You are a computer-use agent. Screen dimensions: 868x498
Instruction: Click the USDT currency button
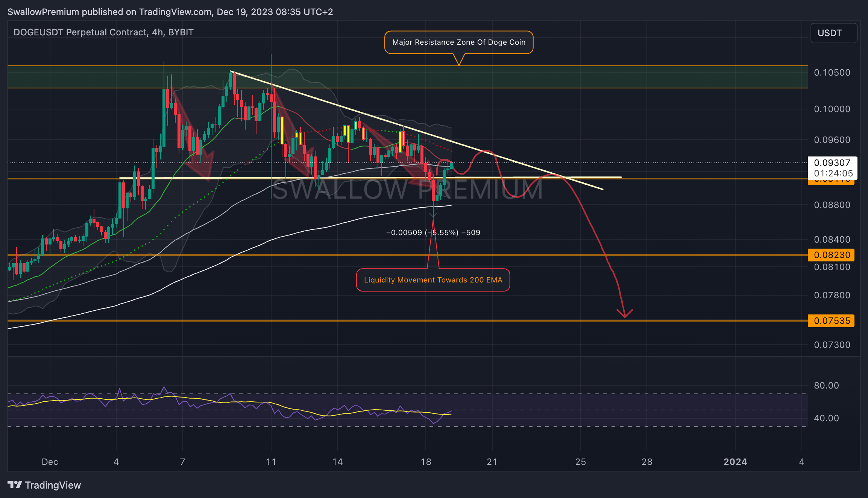834,33
